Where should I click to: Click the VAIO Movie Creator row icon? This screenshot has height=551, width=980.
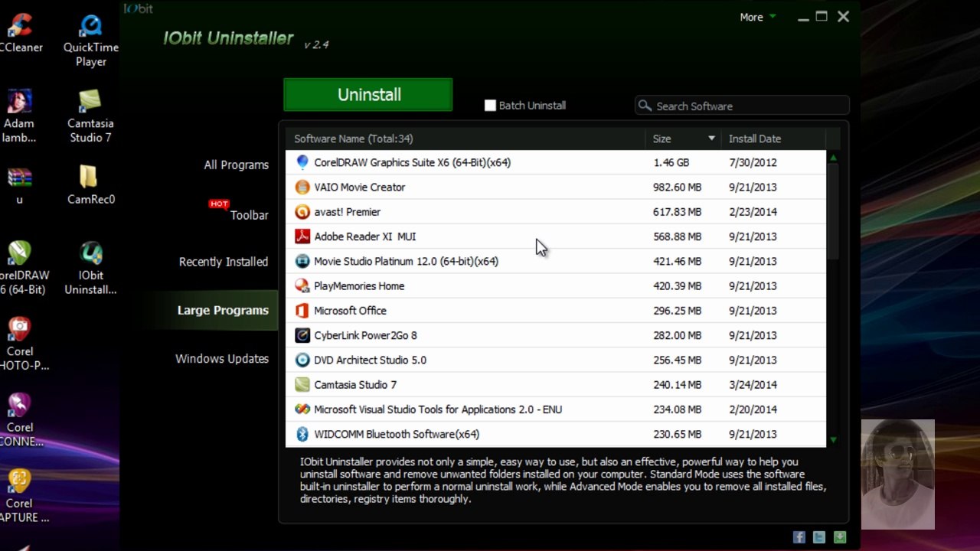click(302, 187)
